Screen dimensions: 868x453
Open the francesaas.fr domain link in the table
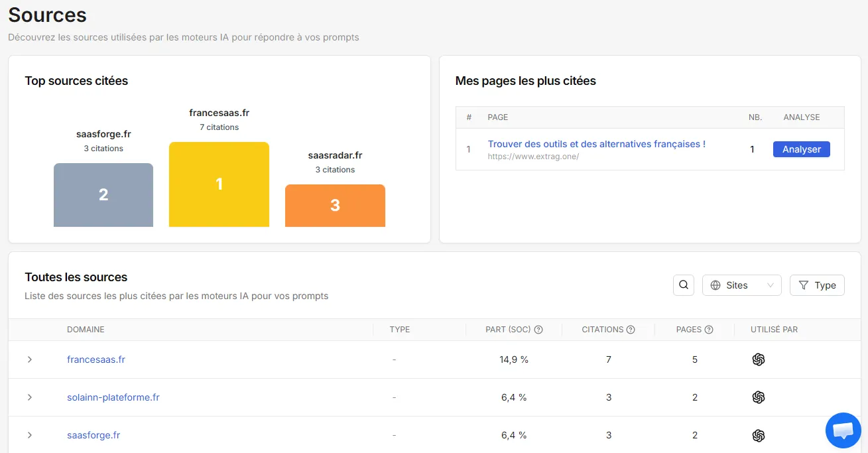[96, 359]
